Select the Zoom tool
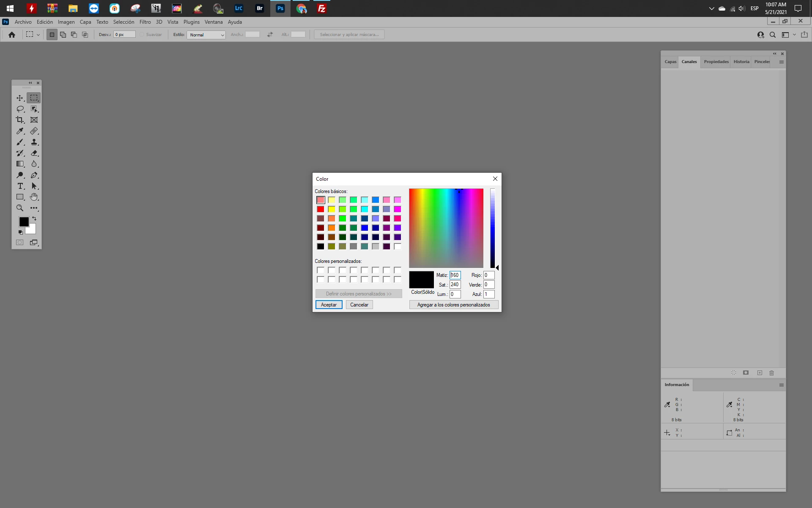 pos(20,208)
